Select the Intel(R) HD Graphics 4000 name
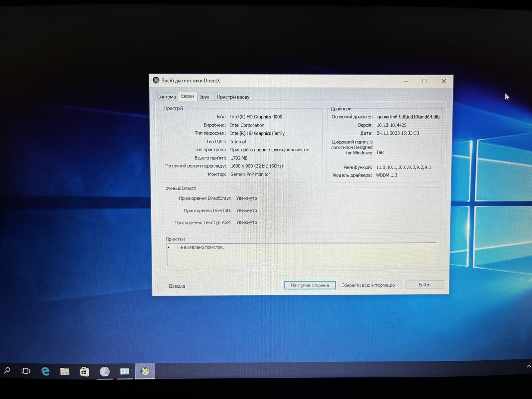The width and height of the screenshot is (532, 399). [x=256, y=117]
